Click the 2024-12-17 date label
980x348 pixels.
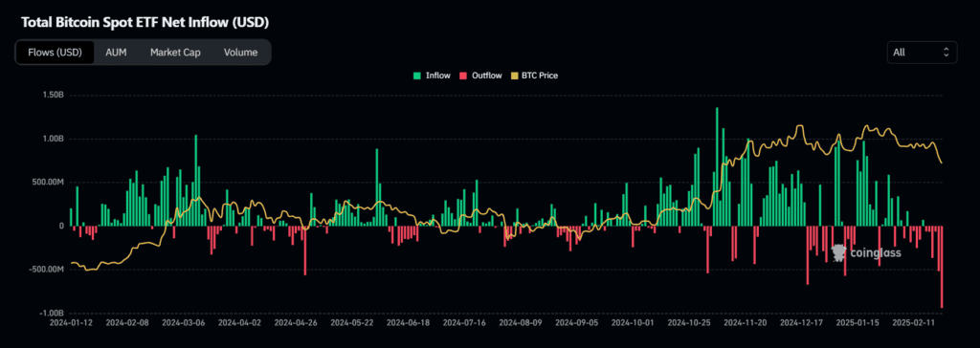(x=800, y=324)
